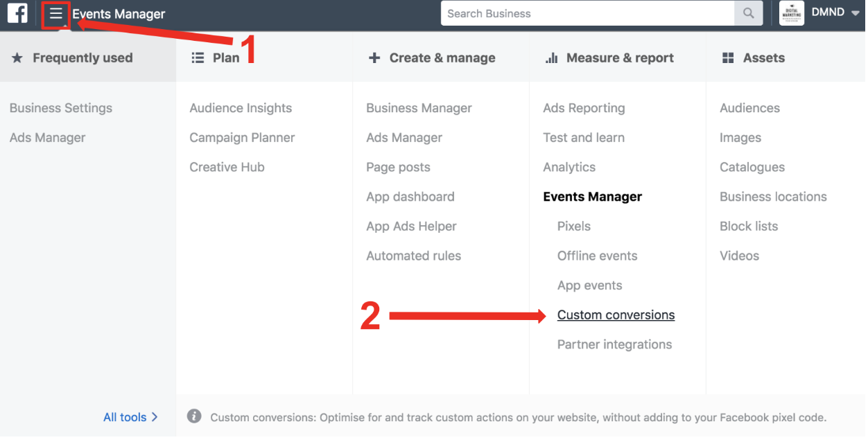Click the grid icon beside Assets

click(728, 58)
